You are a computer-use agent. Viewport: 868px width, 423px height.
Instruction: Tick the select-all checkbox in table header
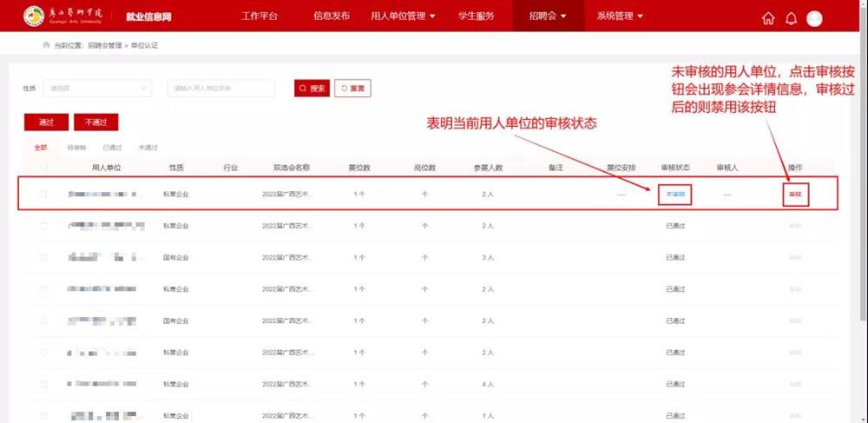point(43,168)
